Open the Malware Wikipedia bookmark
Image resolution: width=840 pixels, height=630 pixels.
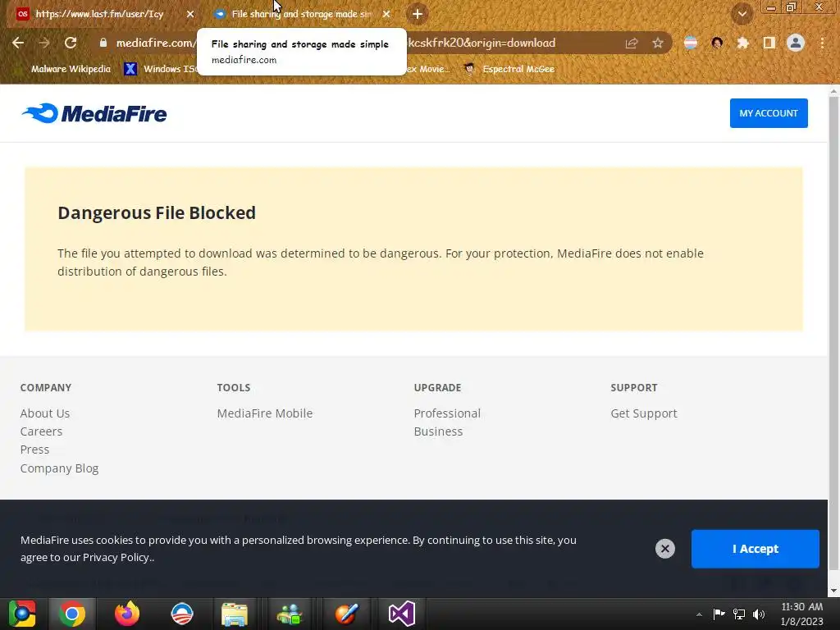71,69
